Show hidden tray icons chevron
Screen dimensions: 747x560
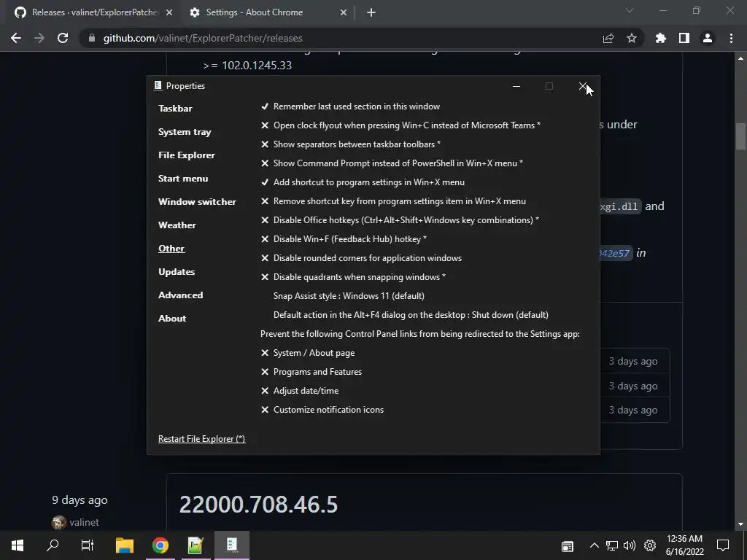(x=594, y=545)
